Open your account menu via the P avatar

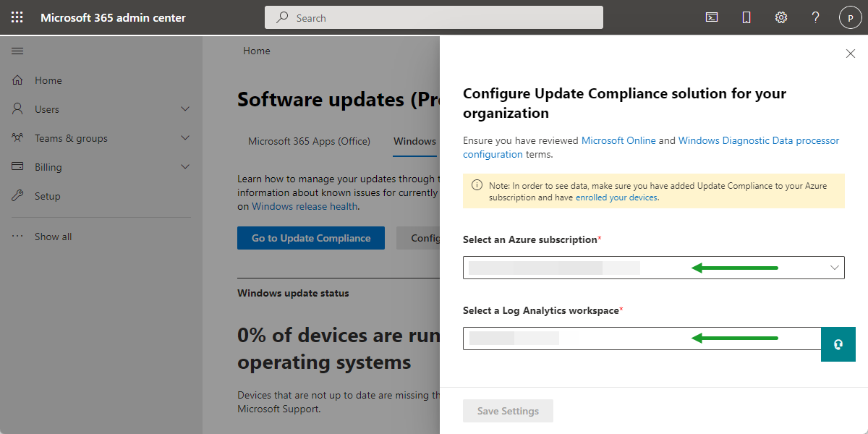(x=850, y=17)
